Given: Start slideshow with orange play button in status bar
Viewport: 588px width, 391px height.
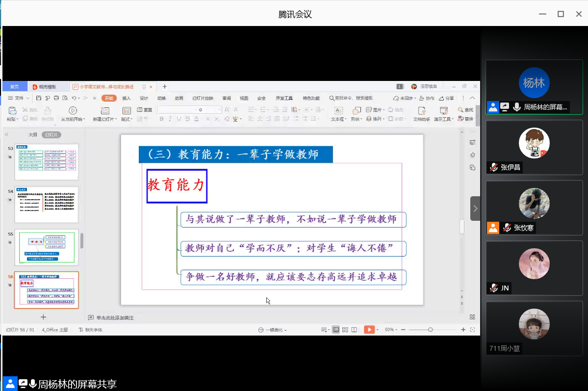Looking at the screenshot, I should pos(369,330).
